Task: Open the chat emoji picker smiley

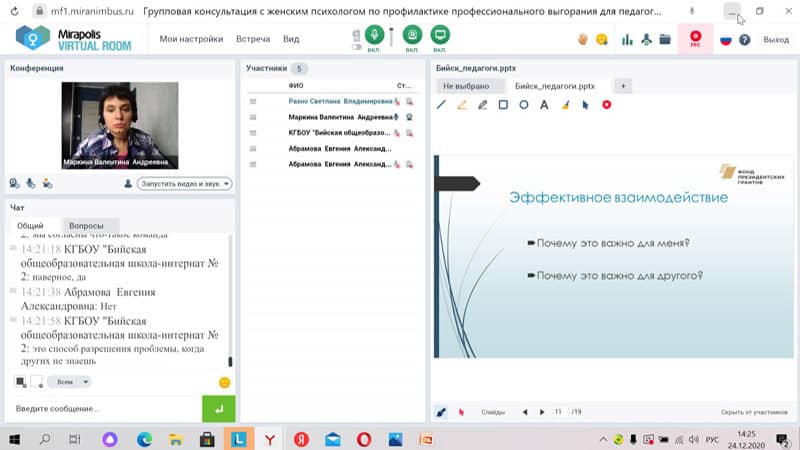Action: pos(224,383)
